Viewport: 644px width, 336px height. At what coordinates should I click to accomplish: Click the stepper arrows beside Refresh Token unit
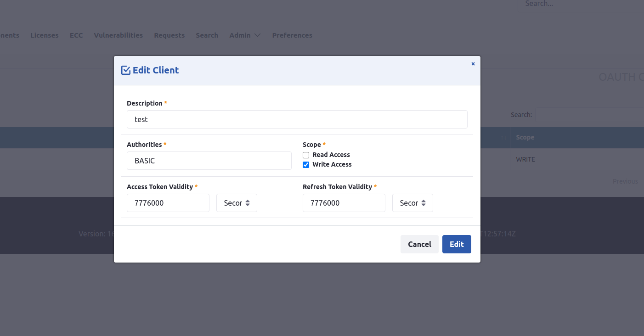pyautogui.click(x=424, y=203)
